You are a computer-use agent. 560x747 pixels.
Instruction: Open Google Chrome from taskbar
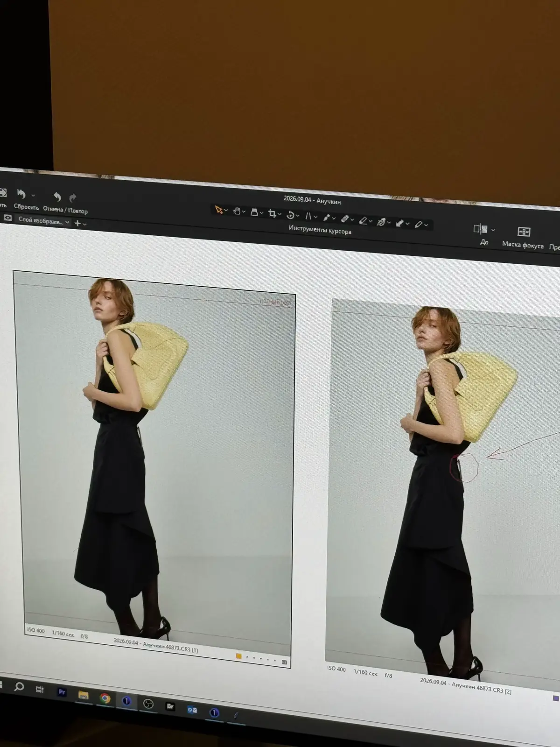pos(105,698)
